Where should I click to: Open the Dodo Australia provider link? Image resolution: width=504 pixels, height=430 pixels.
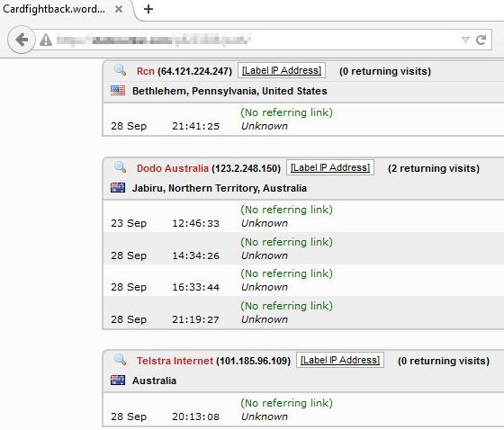(x=173, y=168)
